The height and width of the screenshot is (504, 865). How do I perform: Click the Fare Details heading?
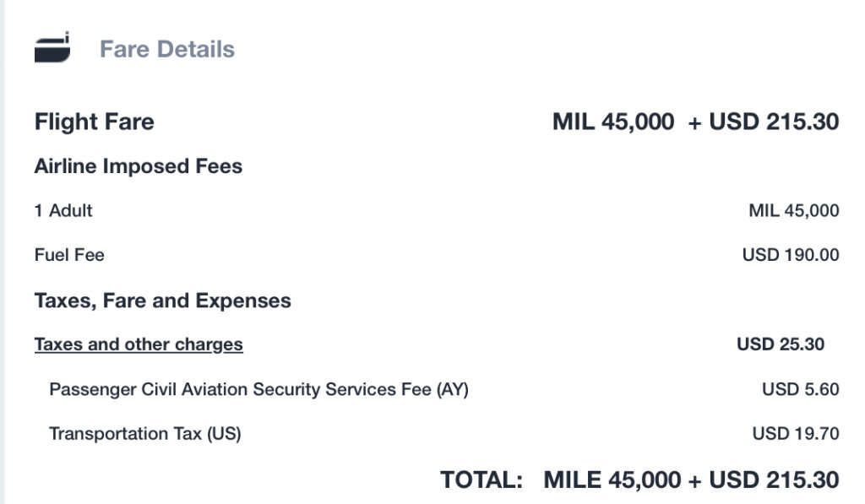coord(167,49)
